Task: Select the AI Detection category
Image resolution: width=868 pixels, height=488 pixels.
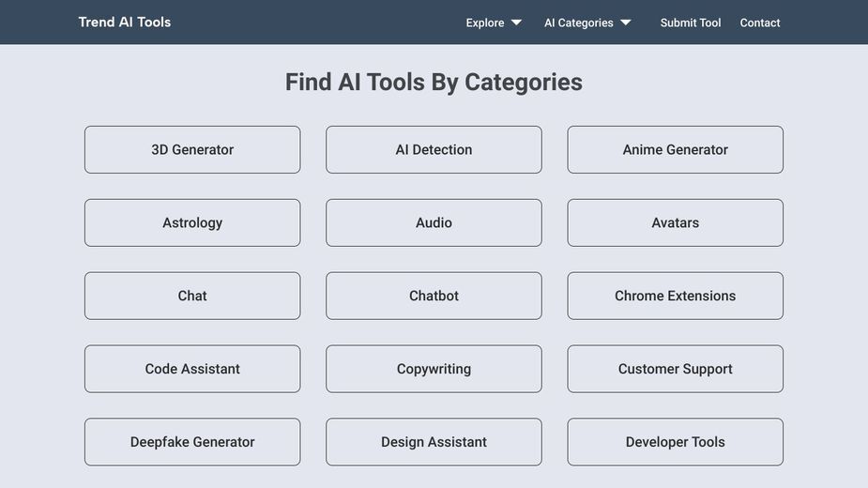Action: (434, 149)
